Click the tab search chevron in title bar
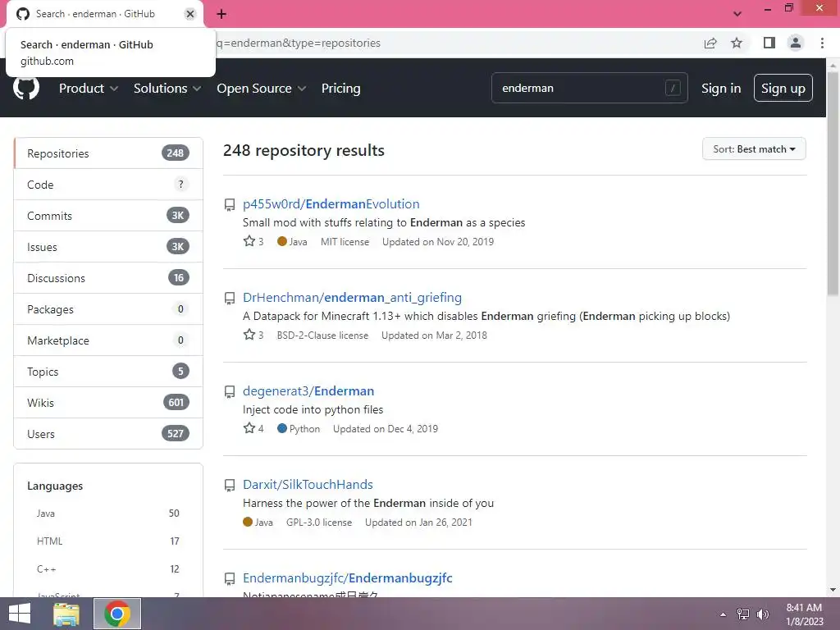840x630 pixels. click(737, 14)
